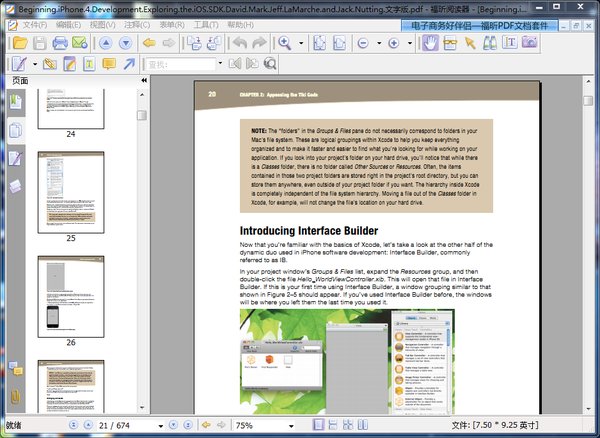Image resolution: width=600 pixels, height=438 pixels.
Task: Click the fit page icon
Action: (320, 43)
